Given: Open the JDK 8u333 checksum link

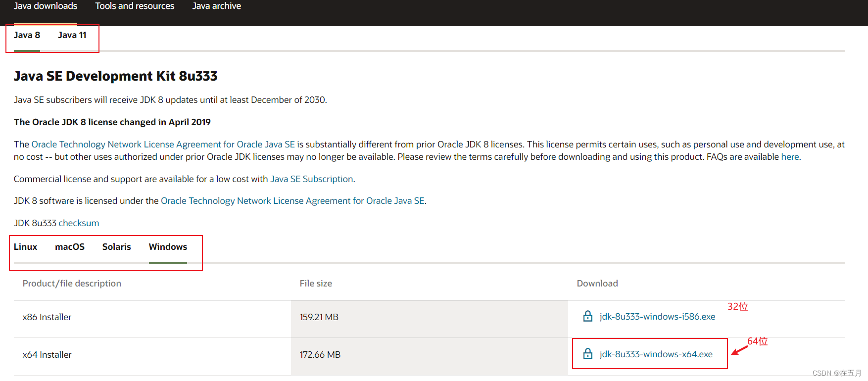Looking at the screenshot, I should point(79,223).
